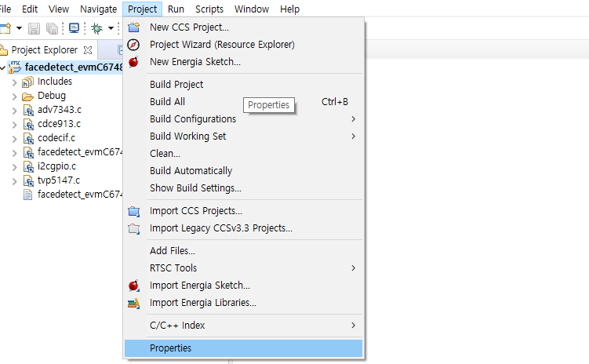Open the New dropdown arrow in toolbar
The image size is (589, 364).
pos(19,28)
